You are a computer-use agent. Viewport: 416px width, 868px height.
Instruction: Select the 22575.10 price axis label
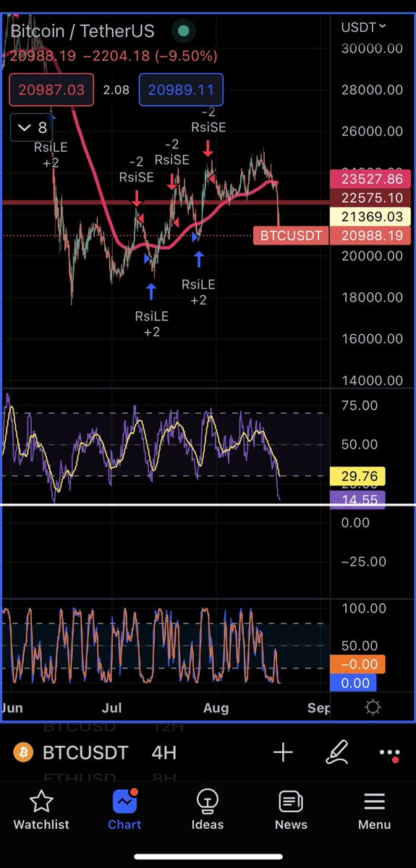(370, 198)
